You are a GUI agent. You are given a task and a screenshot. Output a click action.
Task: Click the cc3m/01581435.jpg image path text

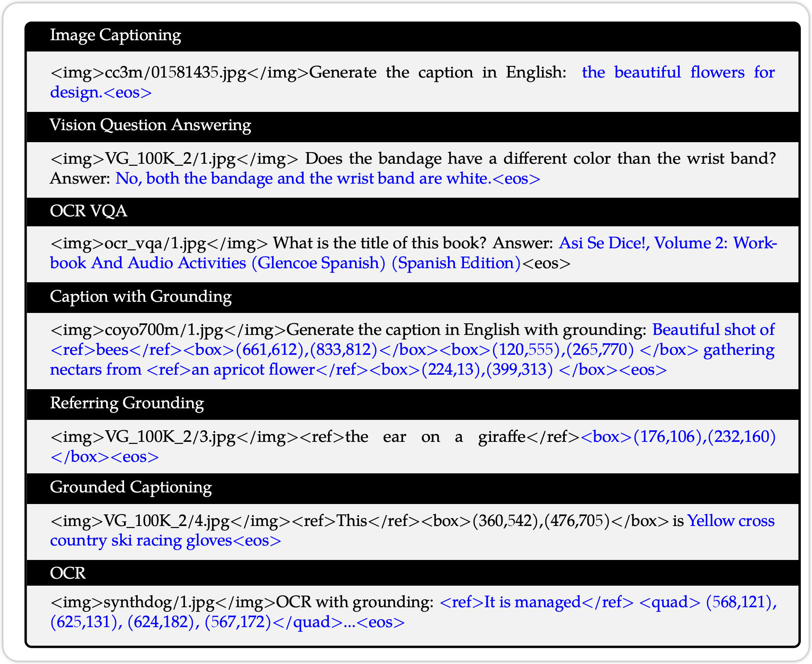coord(176,73)
